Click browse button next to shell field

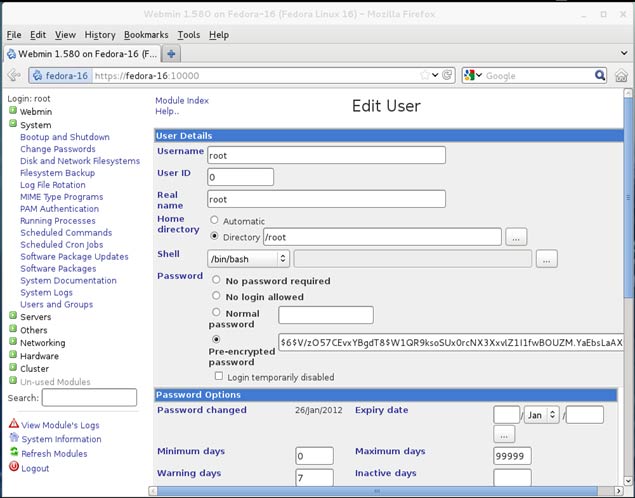point(546,259)
